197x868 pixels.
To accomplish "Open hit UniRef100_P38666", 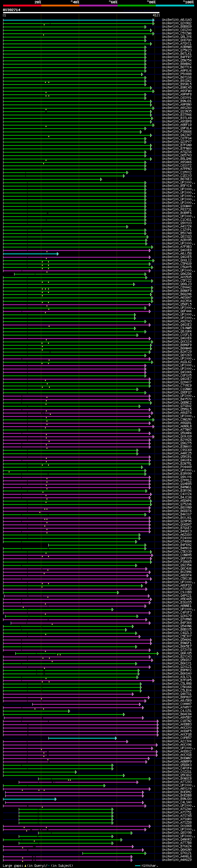I will coord(177,132).
